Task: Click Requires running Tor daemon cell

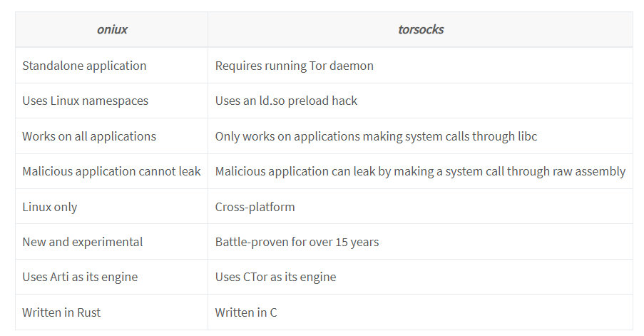Action: [x=294, y=66]
